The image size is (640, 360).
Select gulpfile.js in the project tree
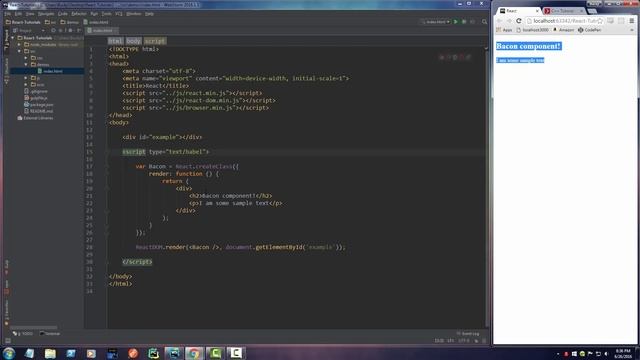click(x=36, y=98)
